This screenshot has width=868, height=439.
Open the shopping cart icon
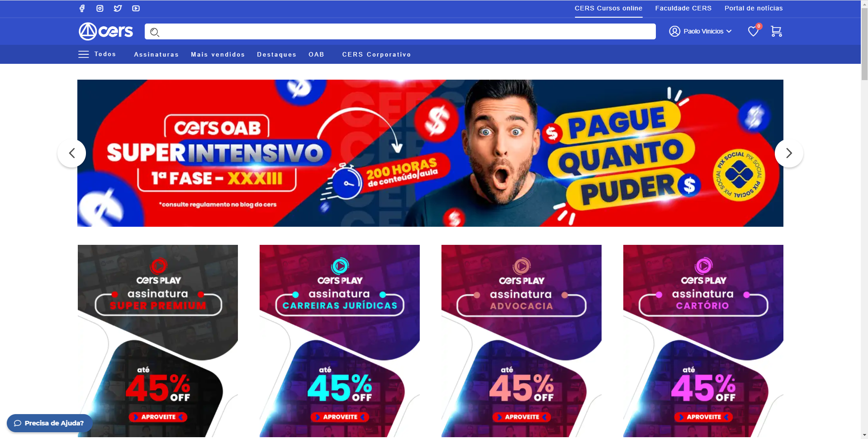tap(776, 31)
